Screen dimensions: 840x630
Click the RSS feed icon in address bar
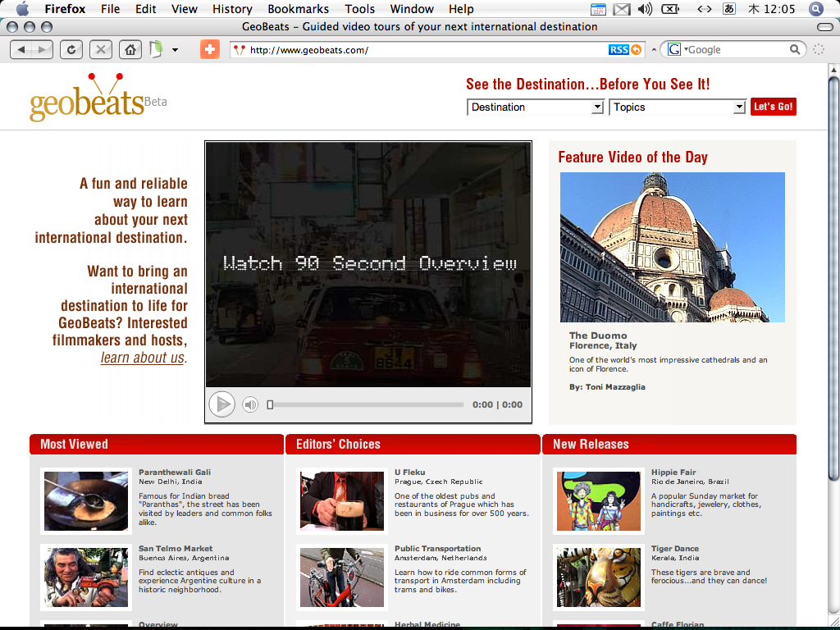pyautogui.click(x=619, y=50)
